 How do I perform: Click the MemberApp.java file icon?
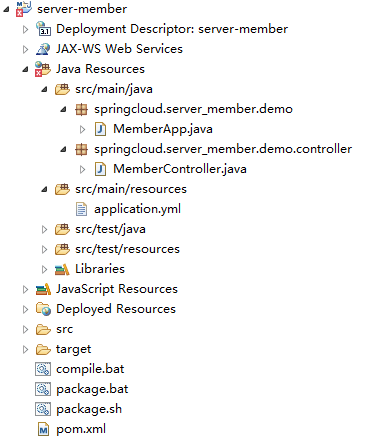point(101,129)
